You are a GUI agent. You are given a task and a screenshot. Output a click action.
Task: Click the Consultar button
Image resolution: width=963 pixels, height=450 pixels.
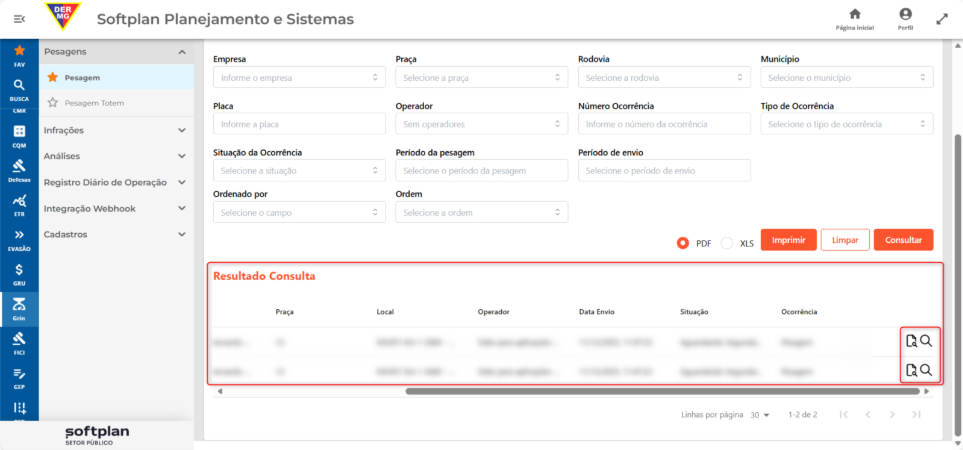click(x=903, y=240)
